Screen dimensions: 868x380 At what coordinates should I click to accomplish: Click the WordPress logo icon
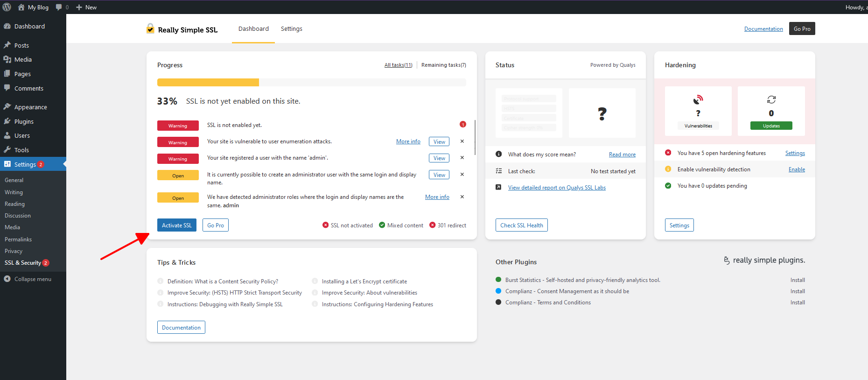[x=7, y=7]
